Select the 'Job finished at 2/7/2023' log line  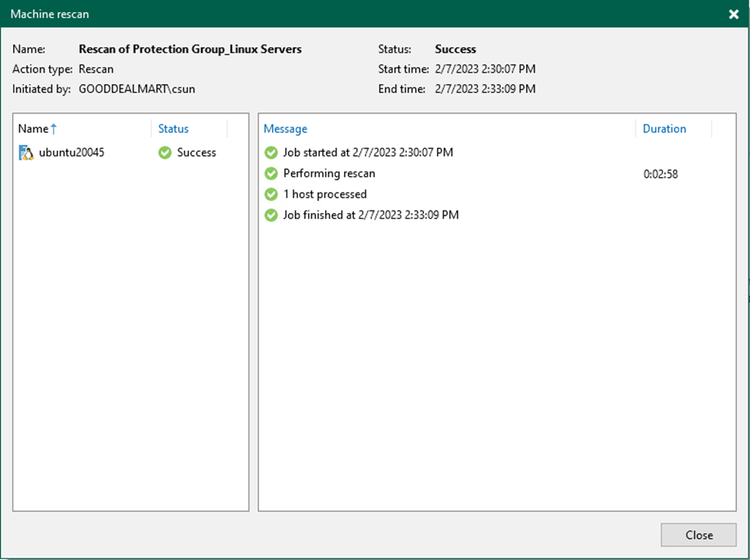[371, 216]
